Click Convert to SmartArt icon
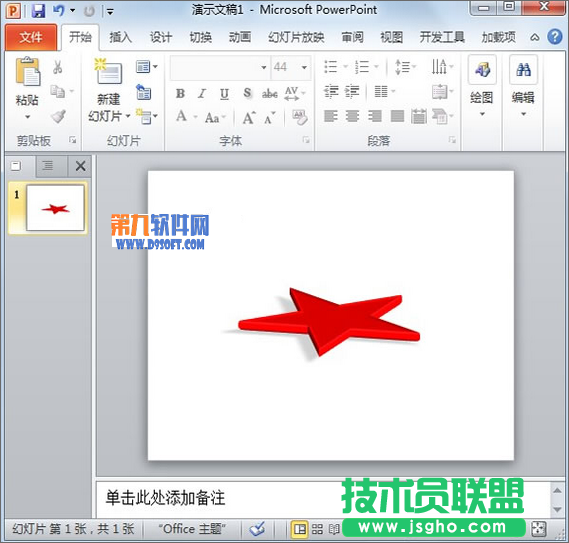 point(442,117)
